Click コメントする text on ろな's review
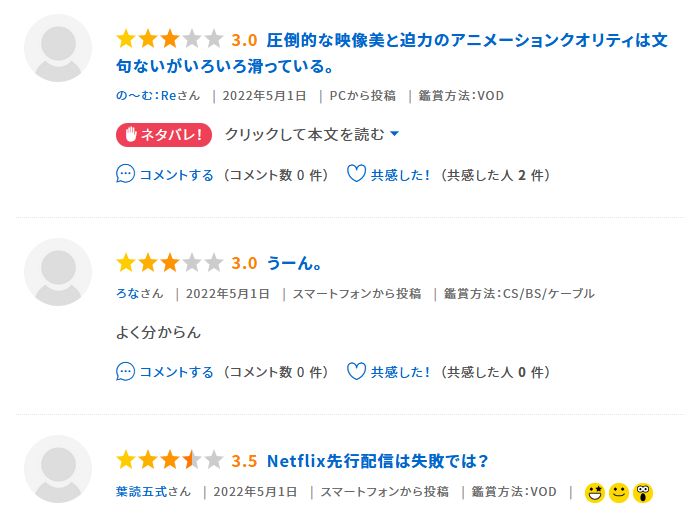 (x=176, y=372)
